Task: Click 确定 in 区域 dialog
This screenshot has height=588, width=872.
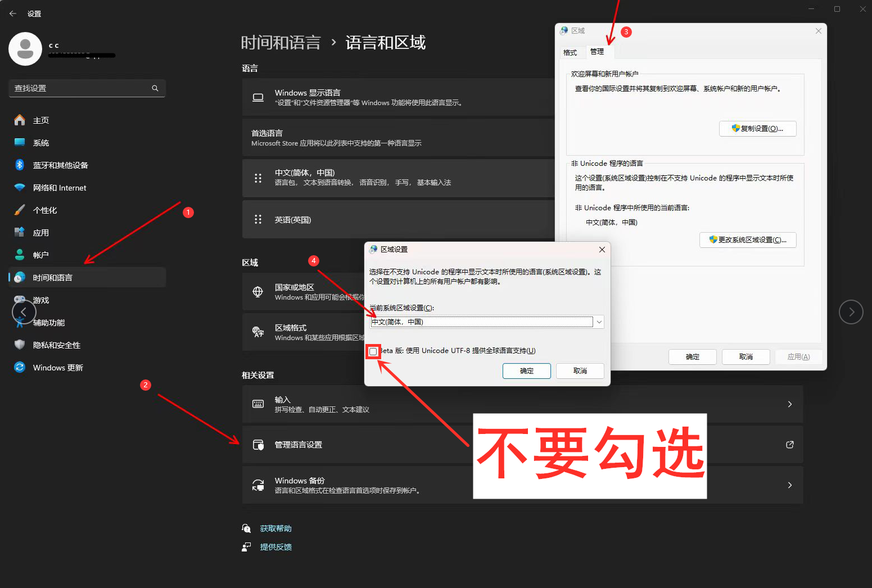Action: 693,357
